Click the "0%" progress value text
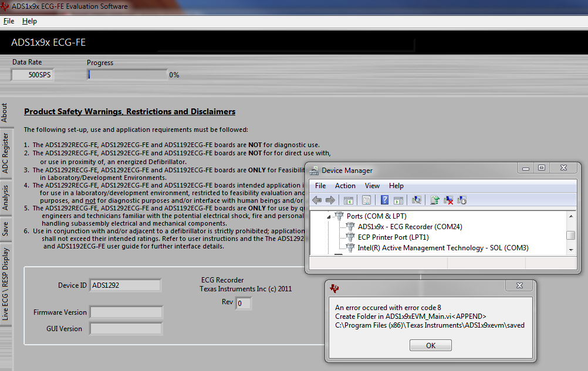Image resolution: width=588 pixels, height=371 pixels. point(174,75)
